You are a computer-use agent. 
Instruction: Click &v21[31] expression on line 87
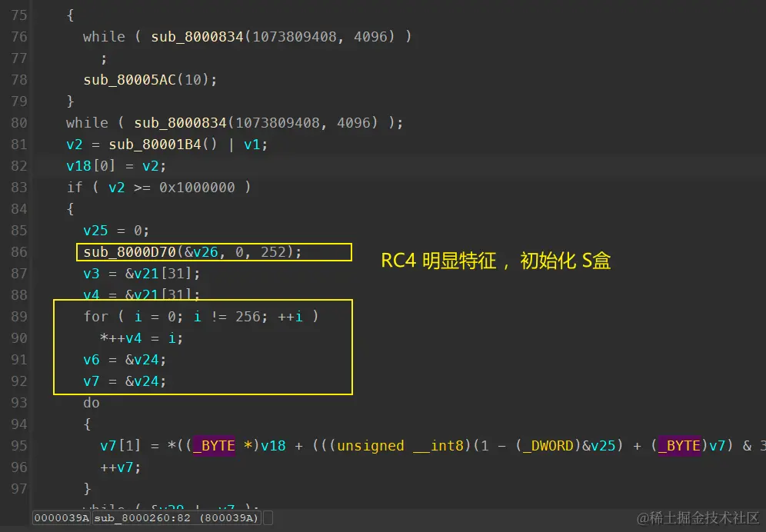(x=158, y=273)
